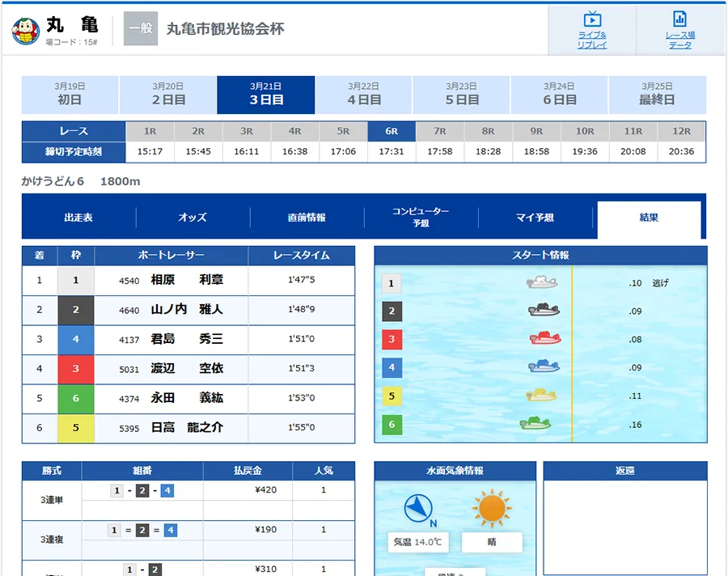Screen dimensions: 728x576
Task: Click the Marugame mascot logo icon
Action: [x=26, y=31]
